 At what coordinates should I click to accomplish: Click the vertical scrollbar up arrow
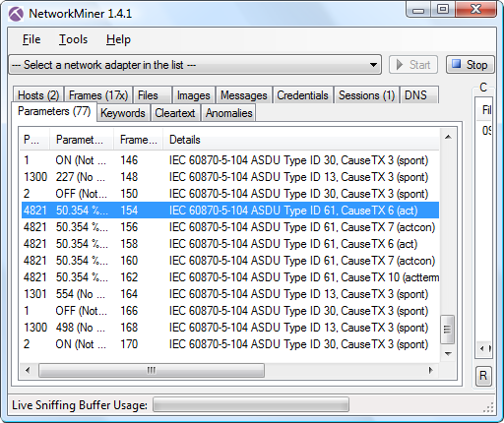448,137
